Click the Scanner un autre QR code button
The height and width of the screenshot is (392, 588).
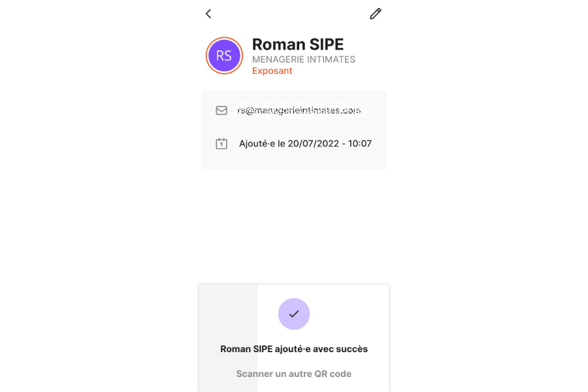(294, 374)
